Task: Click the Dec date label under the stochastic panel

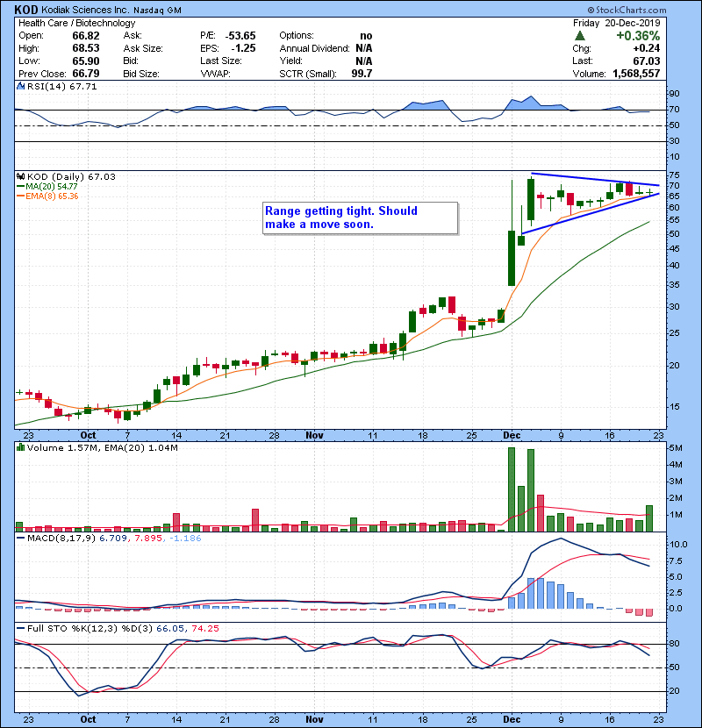Action: point(512,719)
